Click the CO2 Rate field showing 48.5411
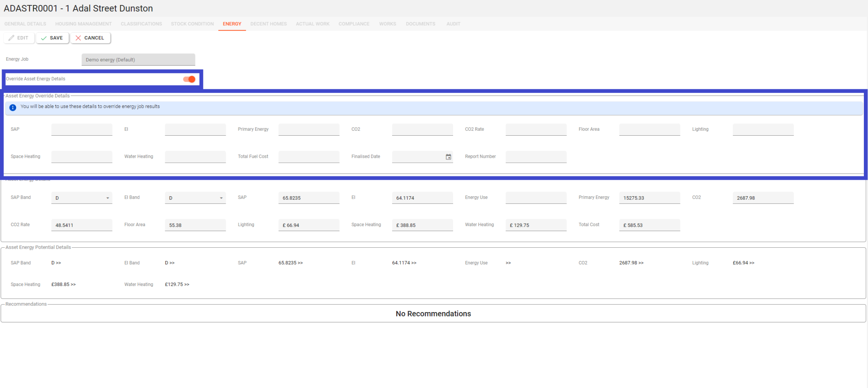This screenshot has width=868, height=388. pos(82,225)
